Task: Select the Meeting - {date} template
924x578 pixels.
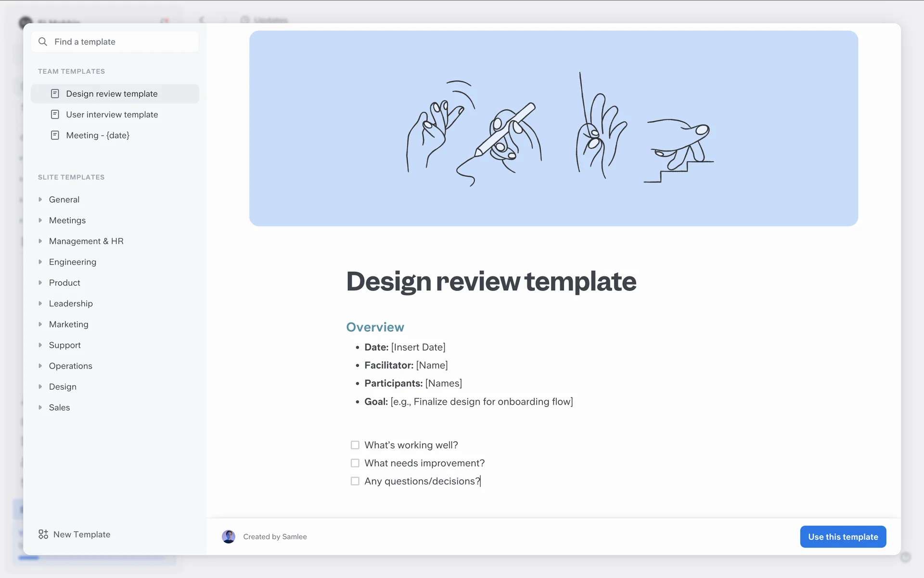Action: pos(98,135)
